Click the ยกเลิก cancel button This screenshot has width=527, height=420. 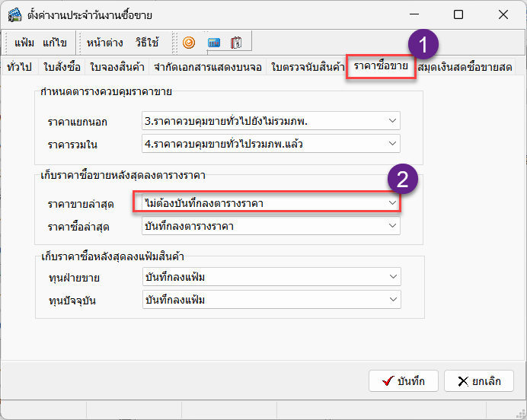(x=479, y=380)
